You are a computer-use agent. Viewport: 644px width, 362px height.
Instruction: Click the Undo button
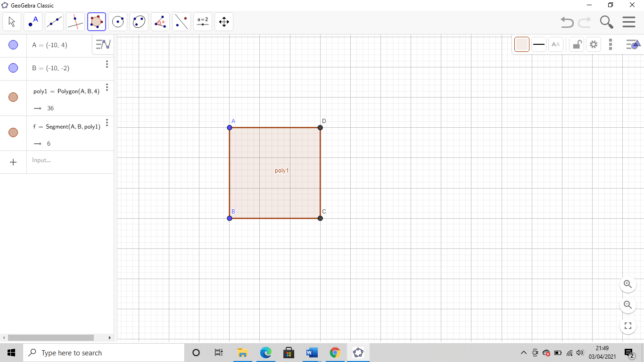pyautogui.click(x=567, y=22)
